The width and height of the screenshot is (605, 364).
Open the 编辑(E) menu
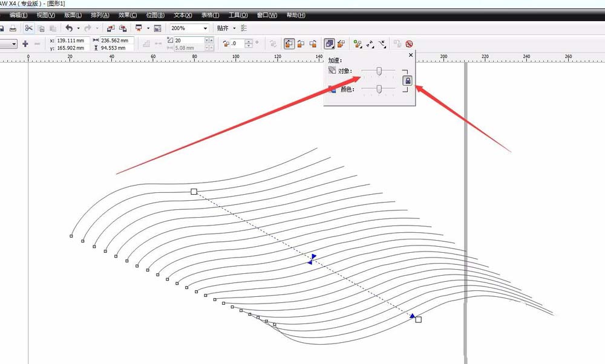[x=19, y=15]
